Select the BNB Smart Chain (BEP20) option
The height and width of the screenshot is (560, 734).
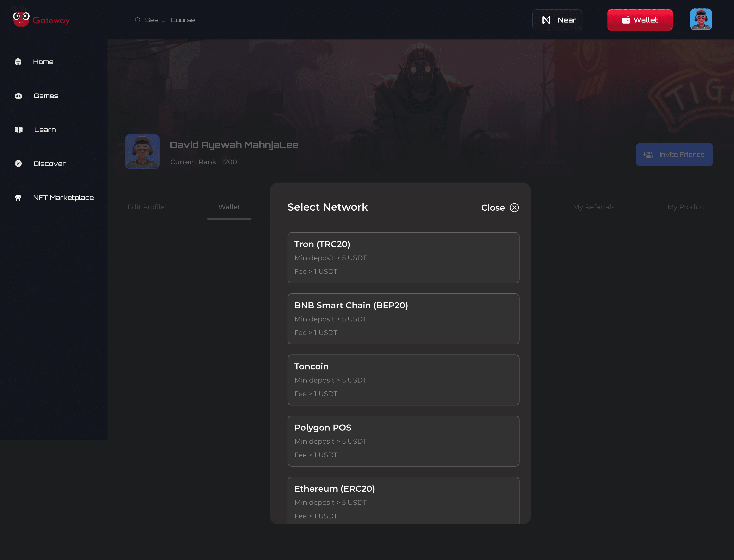403,319
